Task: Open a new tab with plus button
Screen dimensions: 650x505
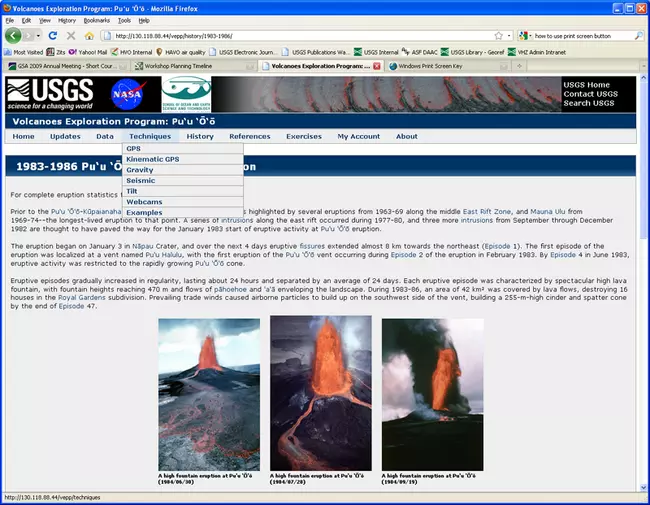Action: click(519, 66)
